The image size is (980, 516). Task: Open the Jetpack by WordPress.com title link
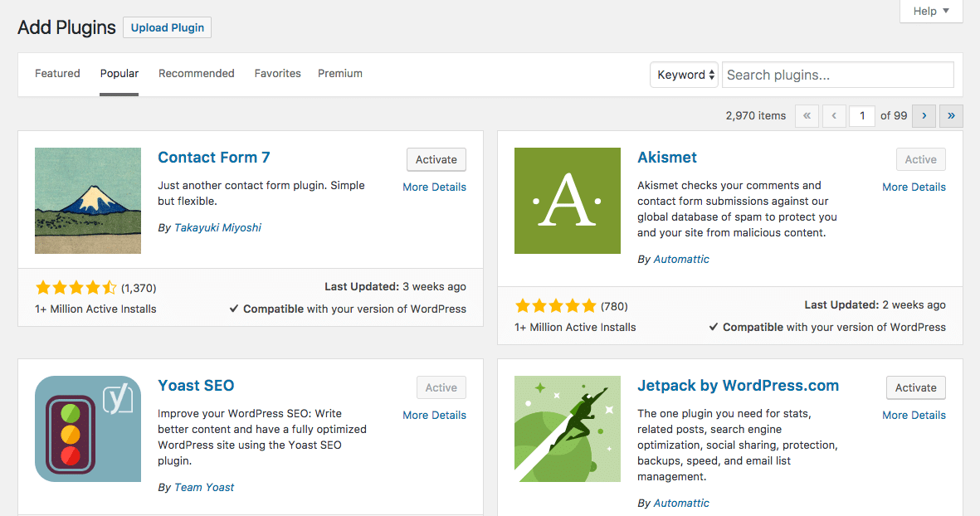point(739,386)
